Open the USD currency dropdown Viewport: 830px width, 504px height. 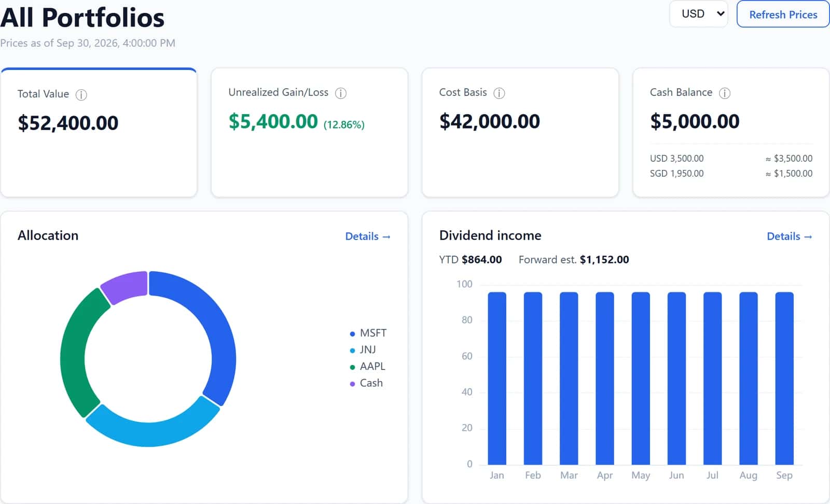click(x=699, y=14)
